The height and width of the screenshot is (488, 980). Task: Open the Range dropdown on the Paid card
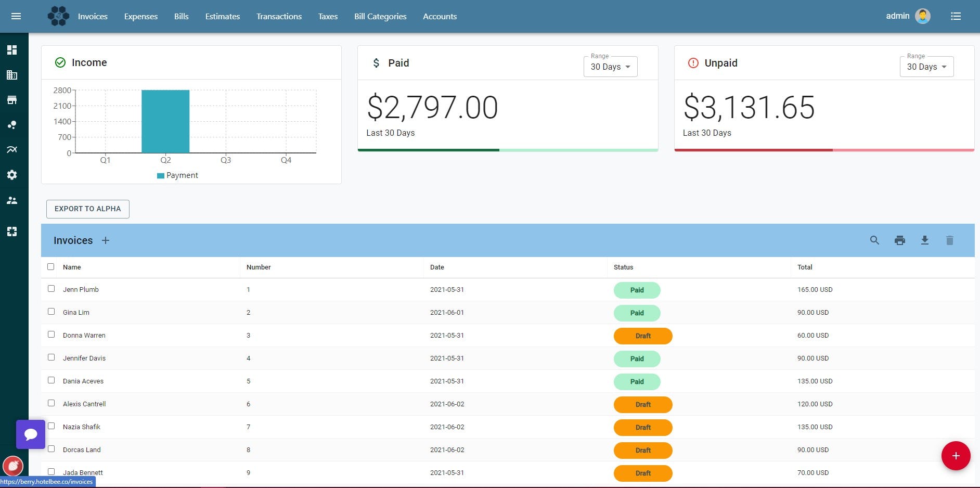coord(610,66)
